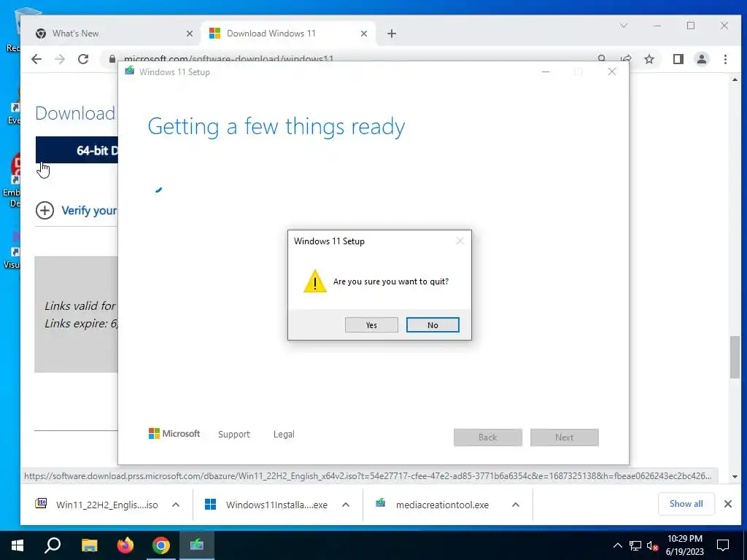Open the Legal link in Windows 11 Setup
This screenshot has height=560, width=747.
pos(284,435)
